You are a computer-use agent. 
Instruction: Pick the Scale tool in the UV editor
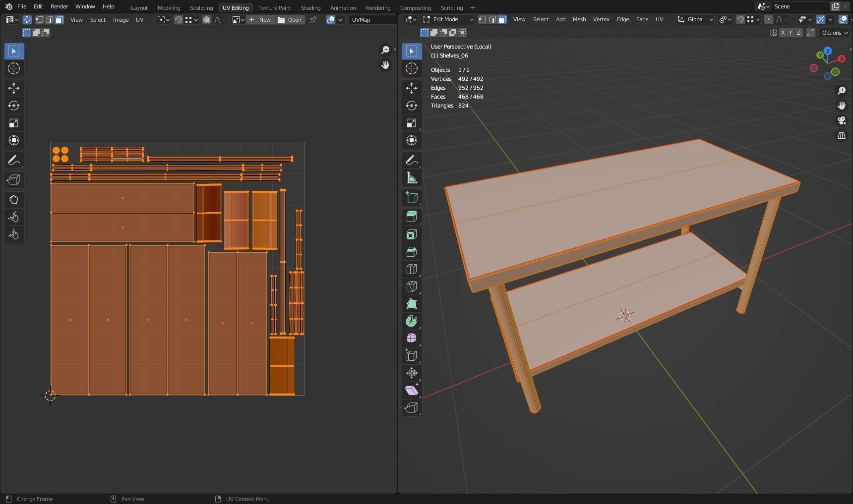(14, 123)
